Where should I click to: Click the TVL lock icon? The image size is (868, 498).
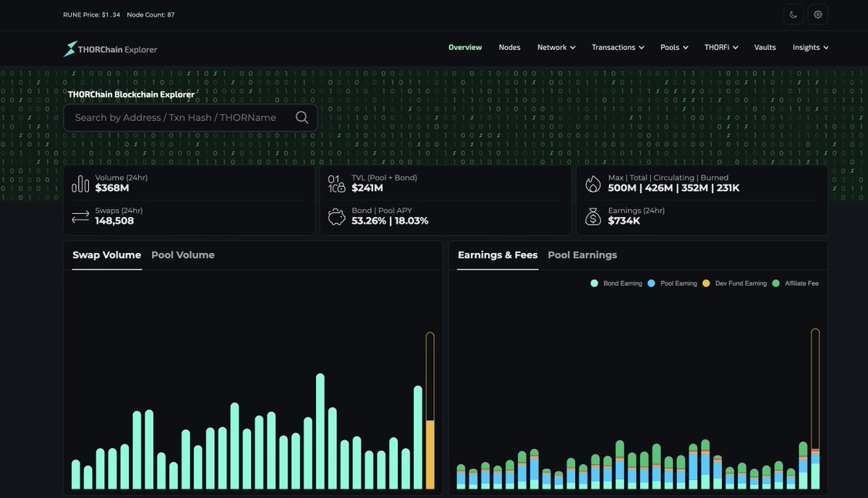tap(336, 184)
